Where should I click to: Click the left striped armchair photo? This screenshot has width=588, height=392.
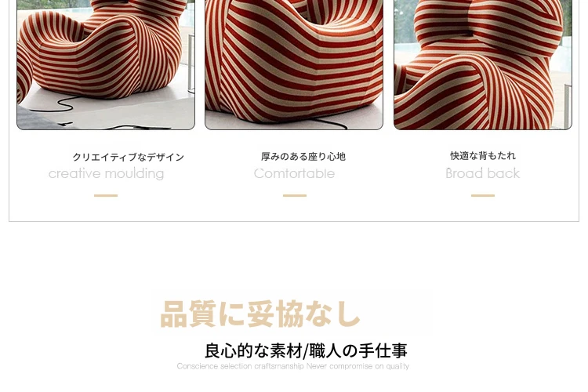coord(106,64)
